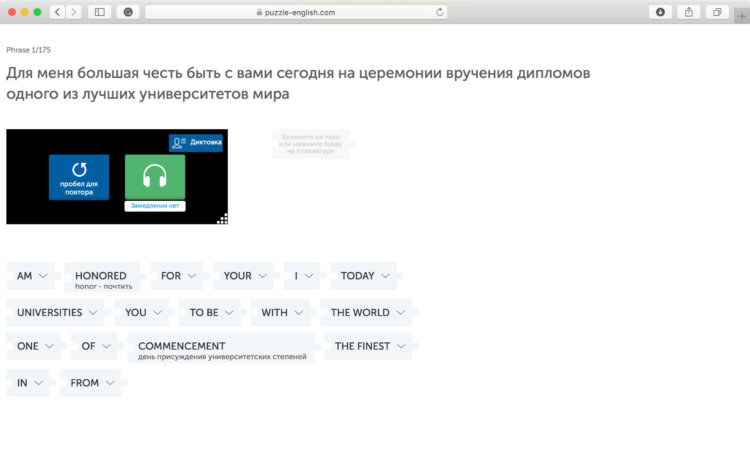Switch to Диктовка dictation mode
Image resolution: width=750 pixels, height=451 pixels.
coord(196,143)
